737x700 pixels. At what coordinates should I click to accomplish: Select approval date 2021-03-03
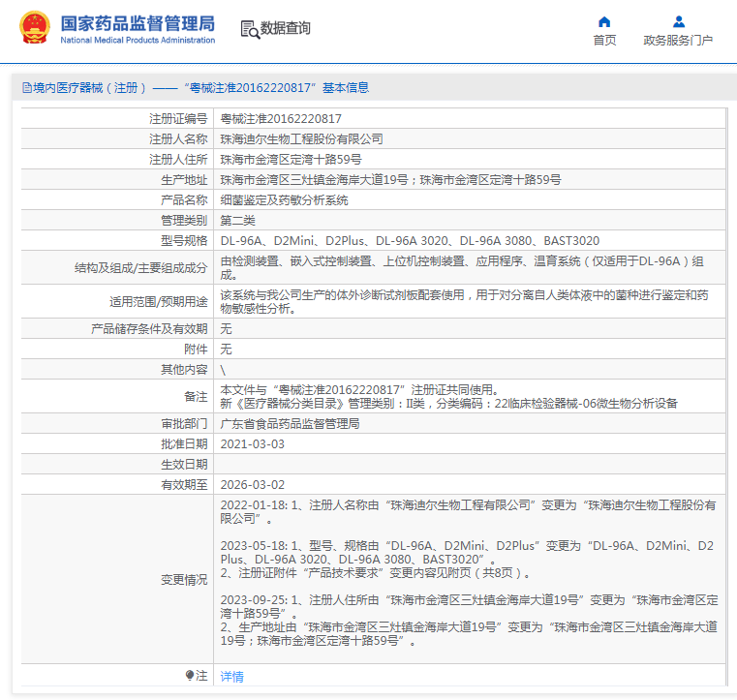coord(253,444)
